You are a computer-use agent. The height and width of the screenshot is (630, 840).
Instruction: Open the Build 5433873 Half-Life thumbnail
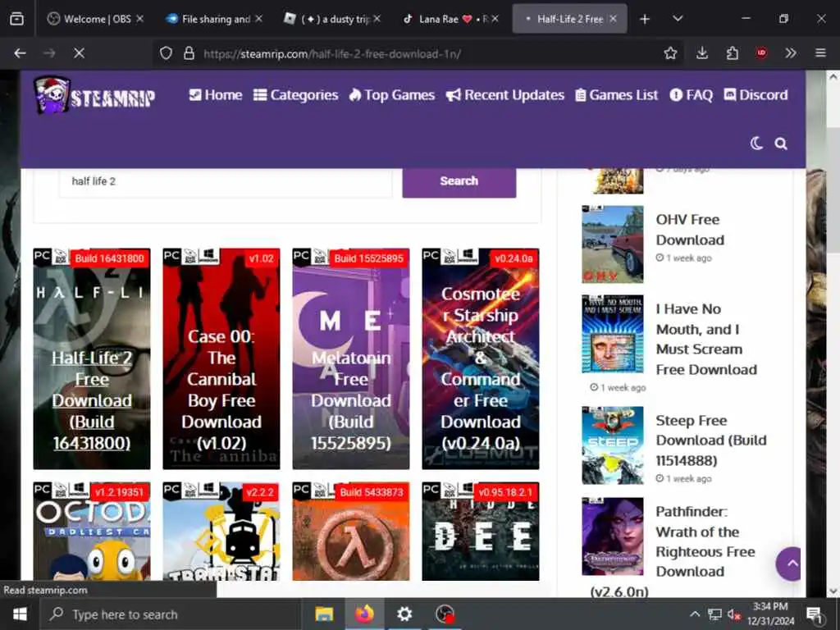351,532
